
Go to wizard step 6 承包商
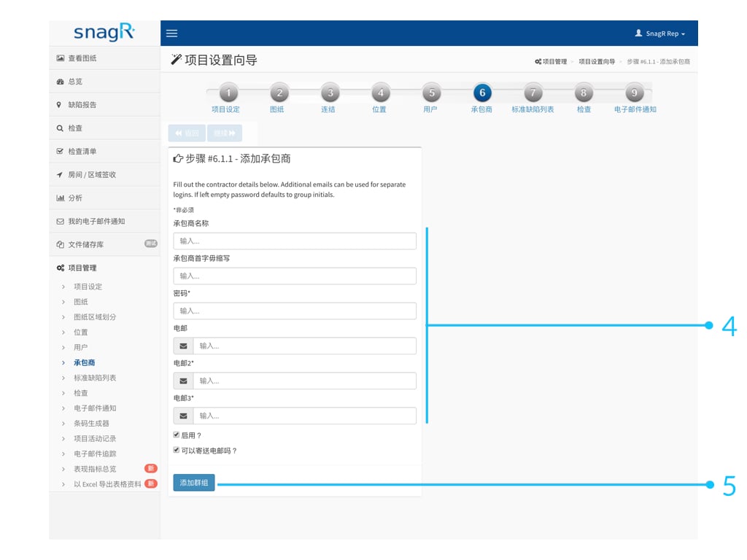(x=482, y=93)
